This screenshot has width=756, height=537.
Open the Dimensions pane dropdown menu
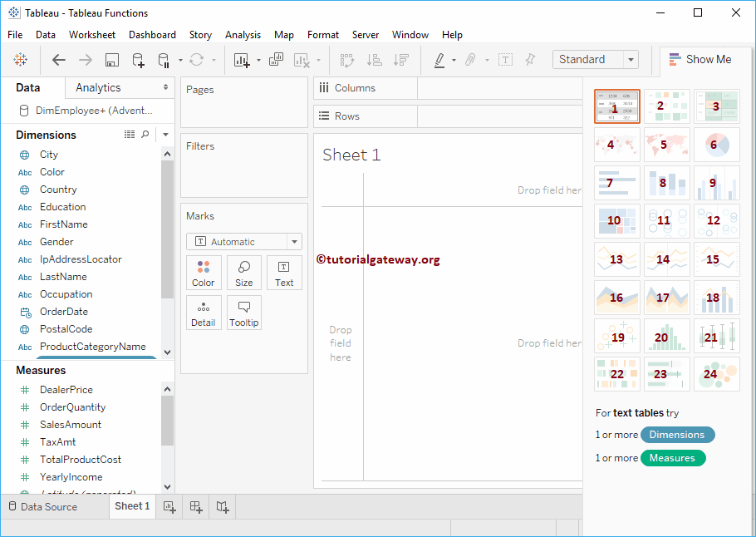[x=164, y=134]
